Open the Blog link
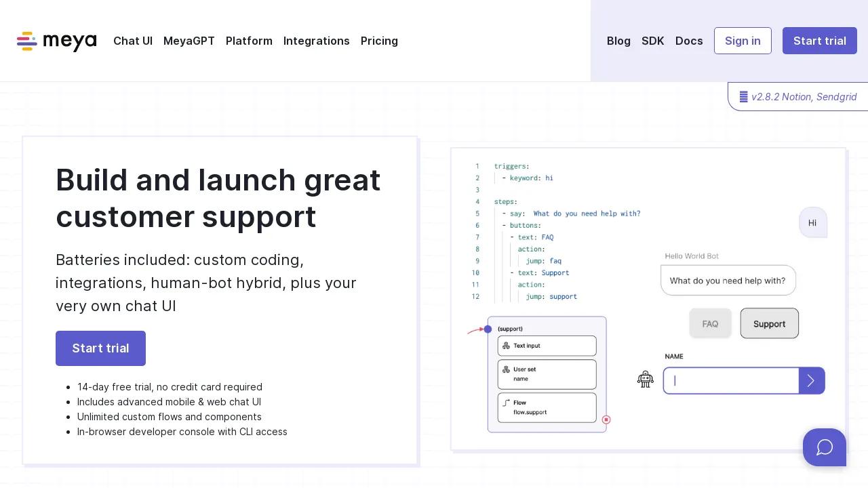This screenshot has width=868, height=488. click(x=618, y=41)
